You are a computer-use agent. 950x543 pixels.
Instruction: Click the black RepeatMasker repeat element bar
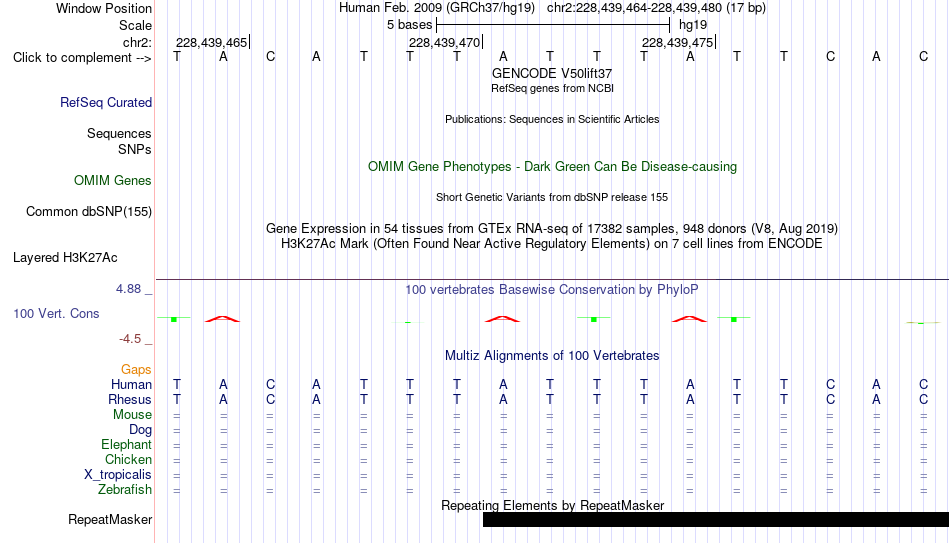pos(716,519)
